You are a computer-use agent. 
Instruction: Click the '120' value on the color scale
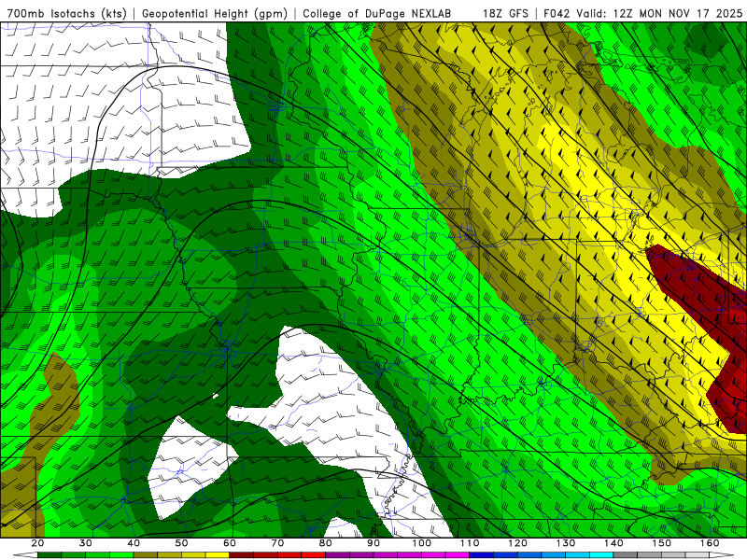coord(517,543)
